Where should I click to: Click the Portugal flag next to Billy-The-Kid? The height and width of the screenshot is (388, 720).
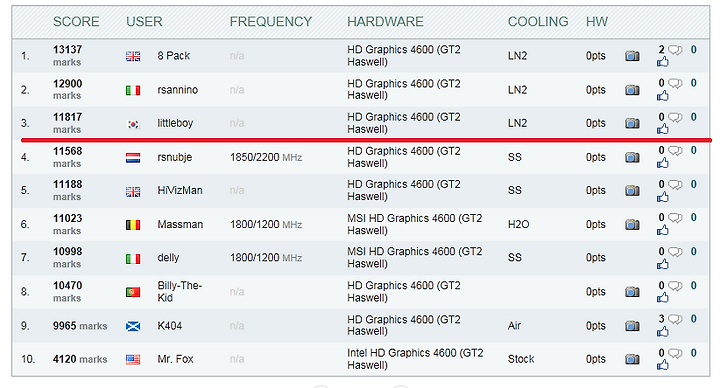click(133, 292)
